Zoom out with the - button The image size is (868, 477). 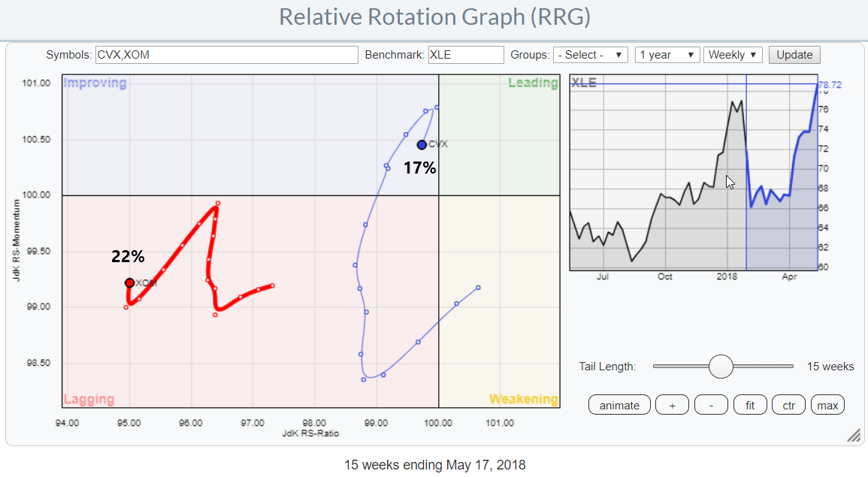tap(712, 405)
